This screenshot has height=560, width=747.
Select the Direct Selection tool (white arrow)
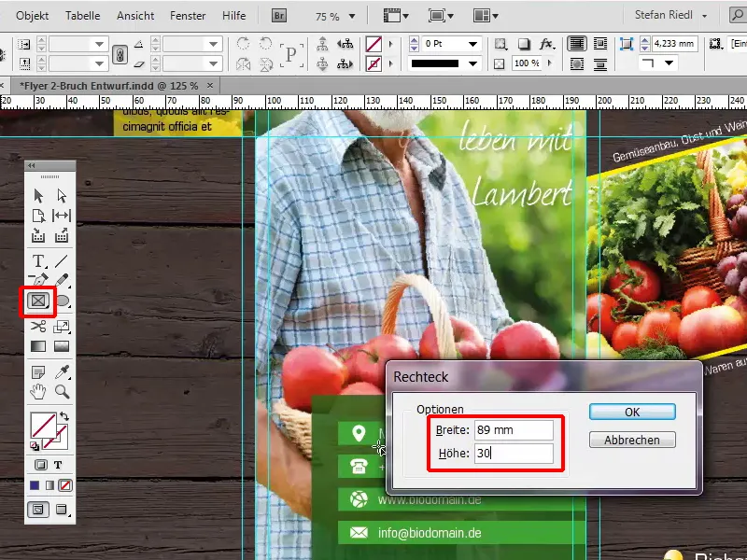click(x=62, y=196)
